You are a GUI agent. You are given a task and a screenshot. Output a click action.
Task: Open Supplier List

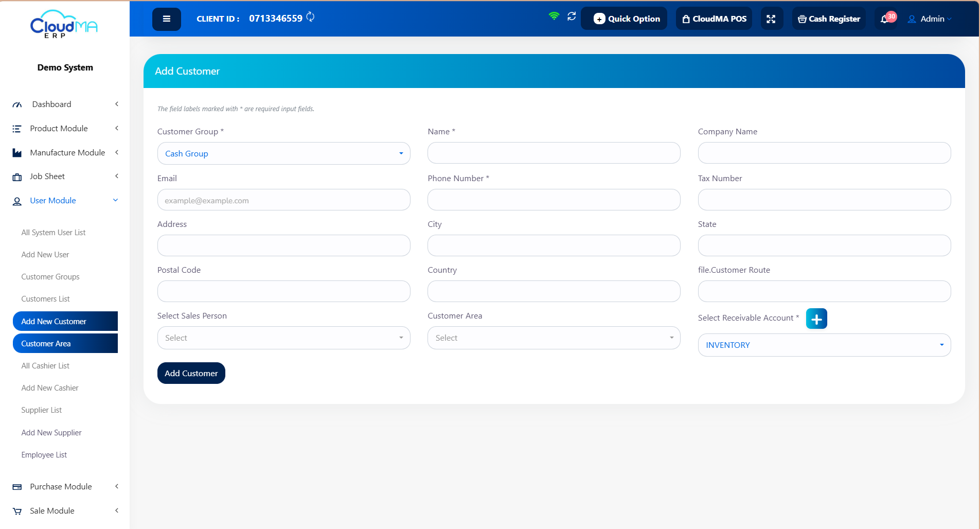[x=42, y=410]
